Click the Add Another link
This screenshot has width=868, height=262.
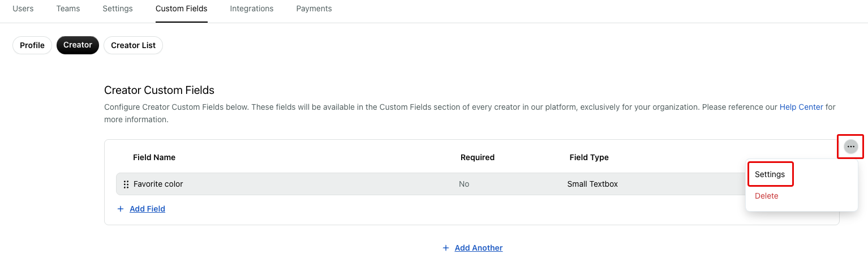point(479,248)
